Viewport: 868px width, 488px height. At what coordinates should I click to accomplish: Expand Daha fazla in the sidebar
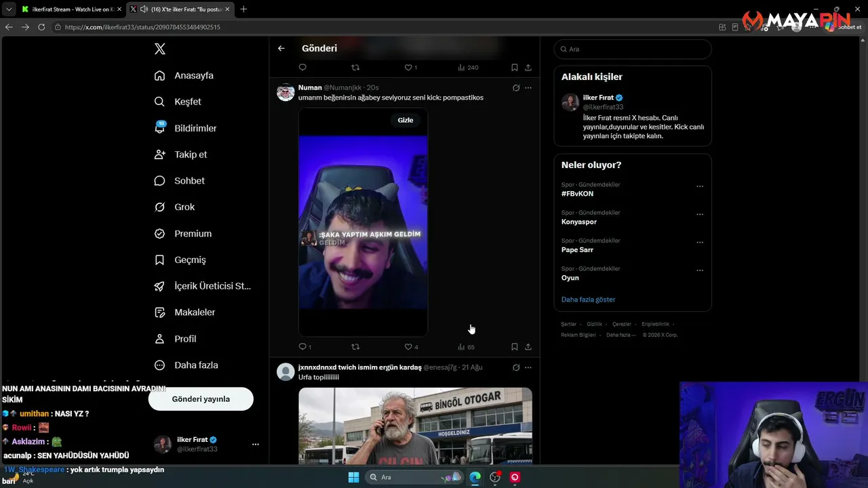click(x=186, y=365)
